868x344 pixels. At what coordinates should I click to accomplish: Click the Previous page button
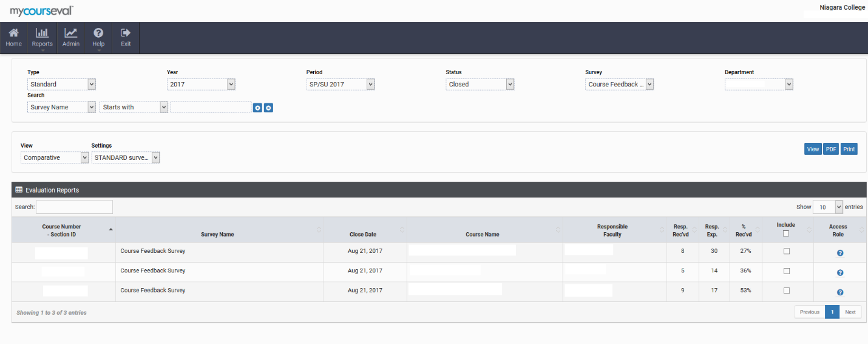[810, 312]
